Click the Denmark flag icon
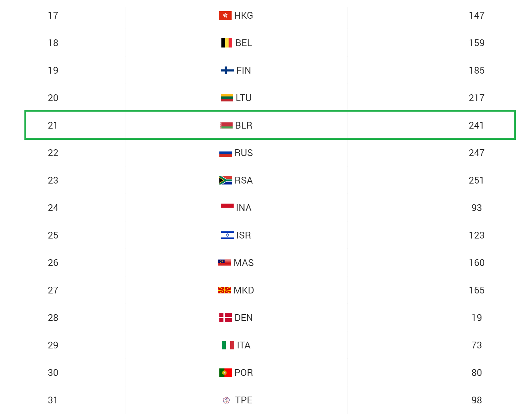This screenshot has height=420, width=532. coord(225,318)
